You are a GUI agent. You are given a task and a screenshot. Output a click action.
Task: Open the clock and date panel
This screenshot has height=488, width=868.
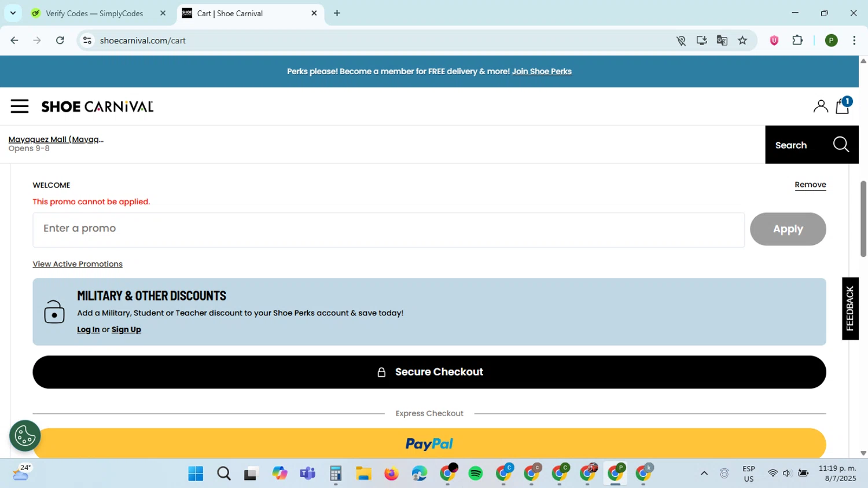[837, 474]
